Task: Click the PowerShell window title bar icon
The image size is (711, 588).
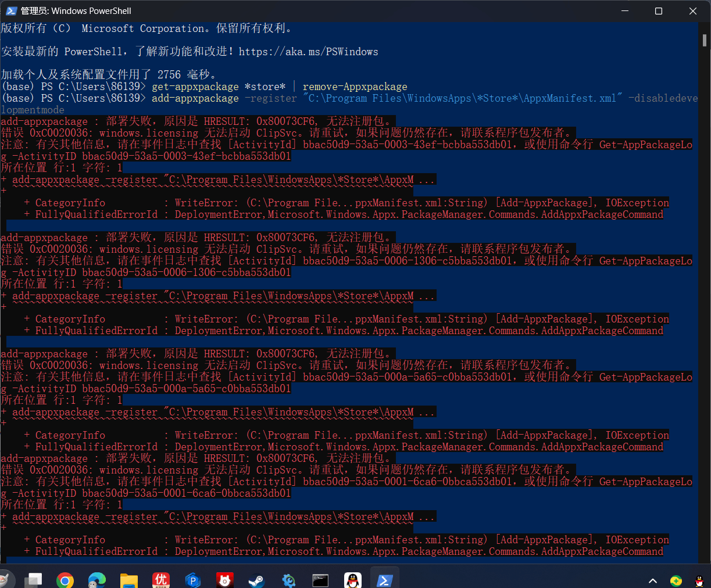Action: pyautogui.click(x=11, y=10)
